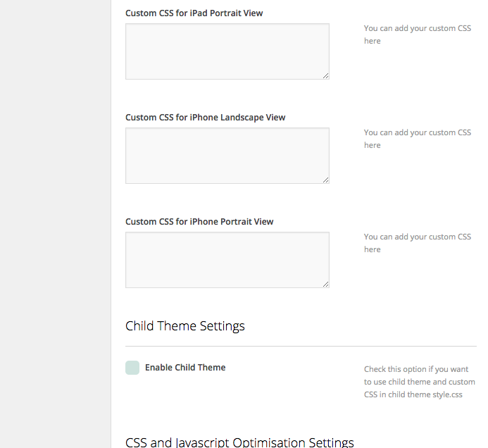The image size is (488, 448).
Task: Click the Enable Child Theme label text
Action: coord(185,368)
